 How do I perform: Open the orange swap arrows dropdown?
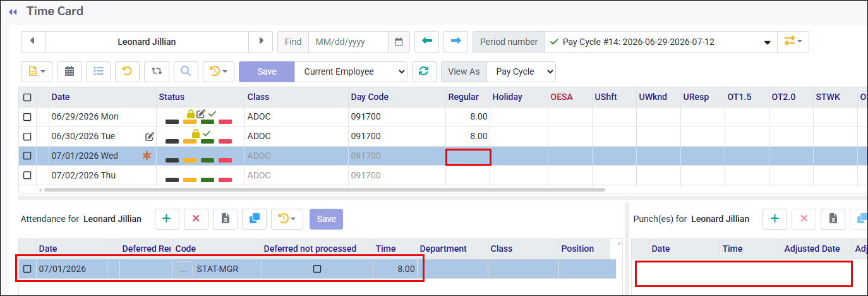(x=793, y=42)
